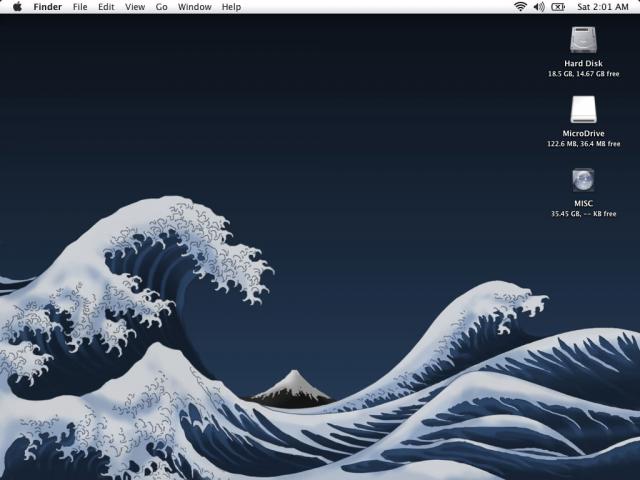
Task: Click the battery status icon
Action: coord(558,7)
